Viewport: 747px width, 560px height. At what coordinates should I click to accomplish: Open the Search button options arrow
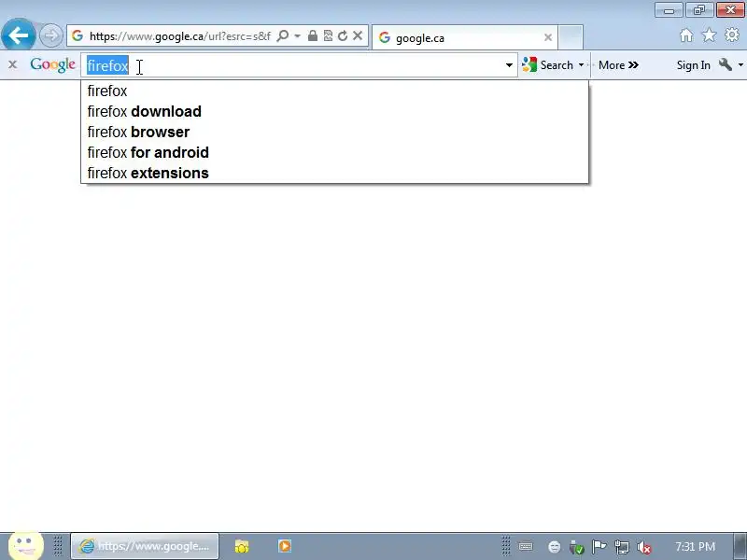[581, 64]
